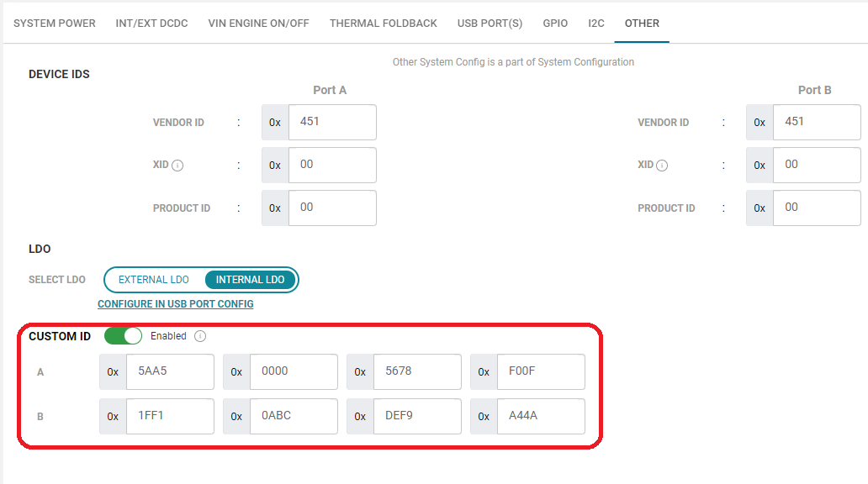Switch to the System Power tab
This screenshot has height=484, width=868.
(55, 24)
